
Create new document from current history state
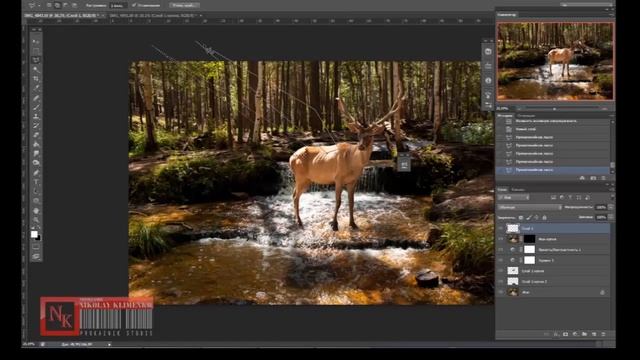pos(582,178)
